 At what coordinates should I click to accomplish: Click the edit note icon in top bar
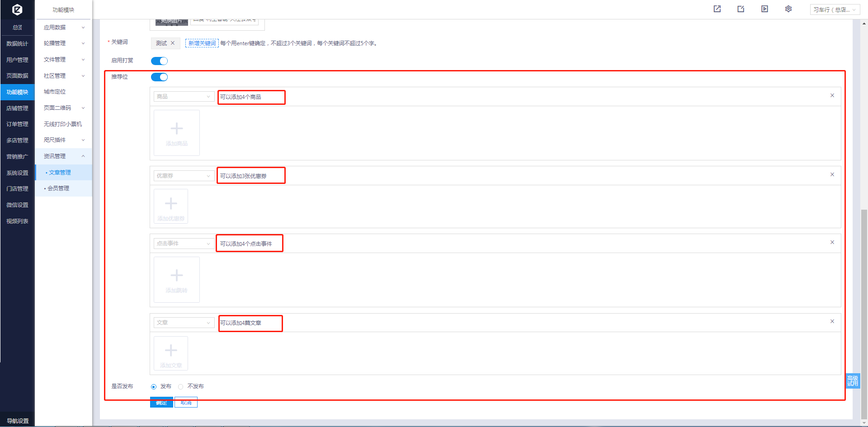[x=741, y=9]
